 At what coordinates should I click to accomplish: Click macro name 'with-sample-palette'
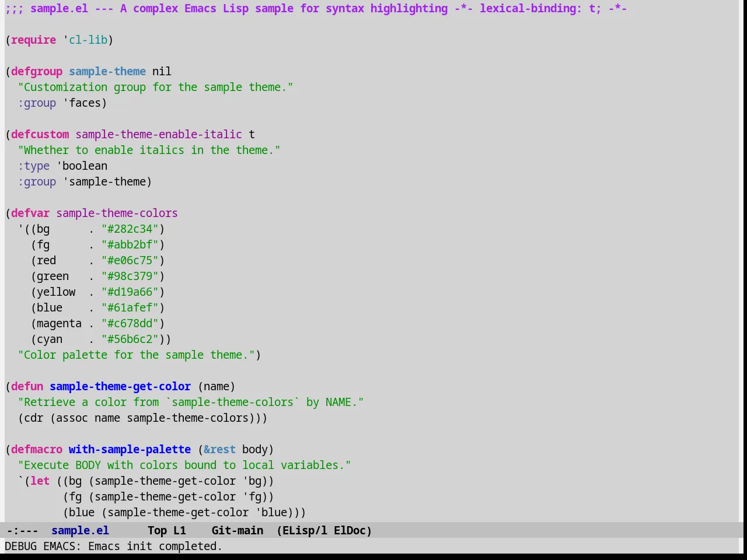pos(130,449)
